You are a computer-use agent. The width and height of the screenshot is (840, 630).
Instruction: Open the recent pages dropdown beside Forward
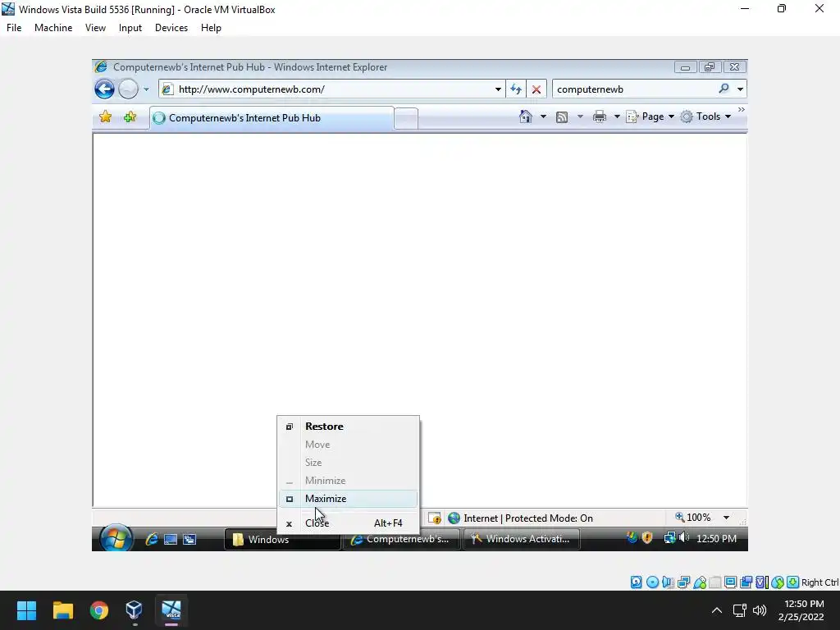click(x=146, y=89)
